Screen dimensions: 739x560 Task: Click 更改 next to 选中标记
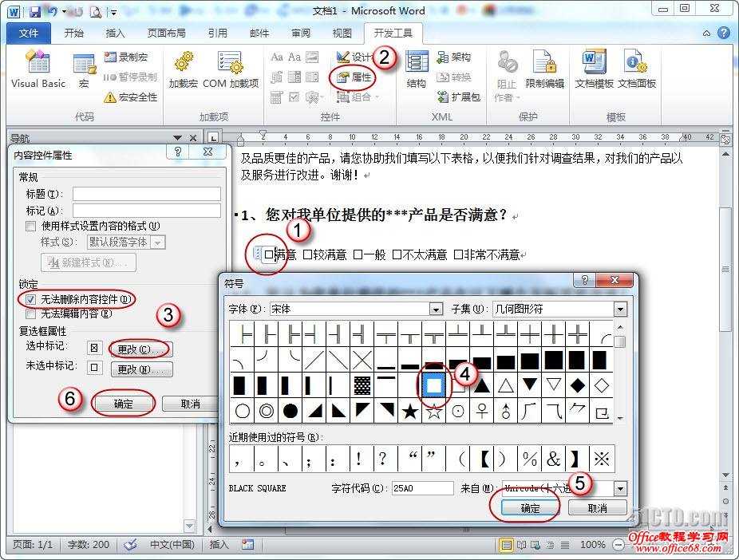pyautogui.click(x=140, y=348)
